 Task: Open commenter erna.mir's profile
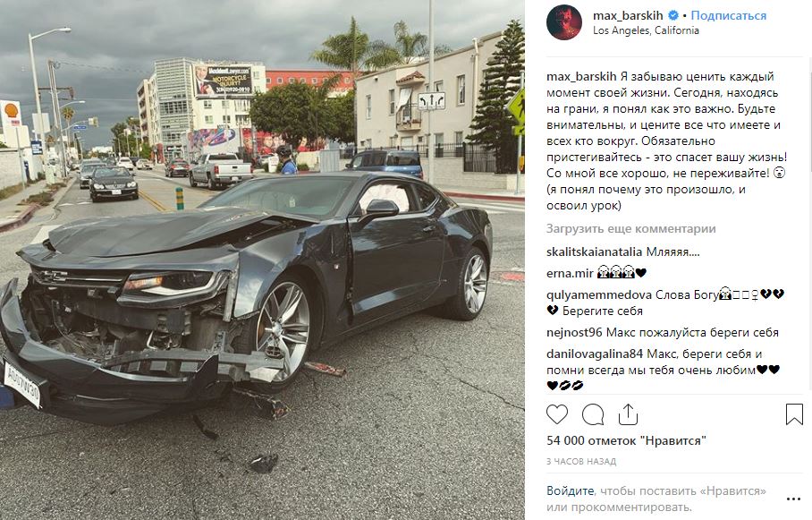[x=570, y=273]
